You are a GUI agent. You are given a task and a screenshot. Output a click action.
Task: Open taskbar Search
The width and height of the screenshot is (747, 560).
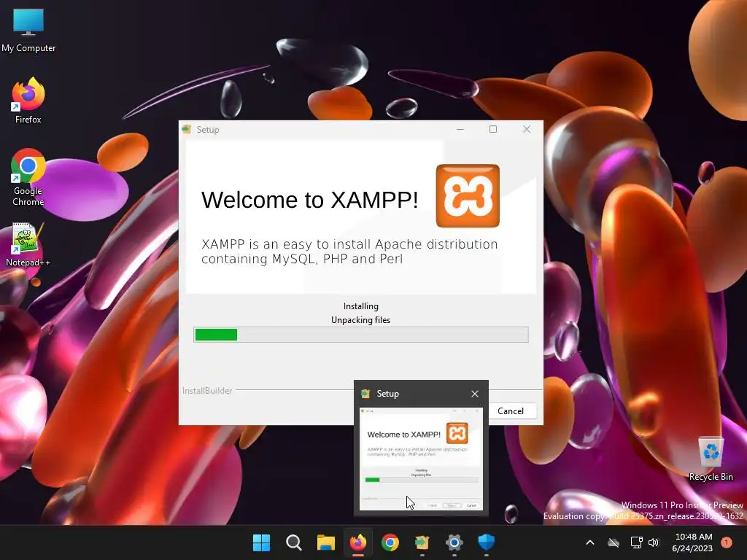point(293,542)
